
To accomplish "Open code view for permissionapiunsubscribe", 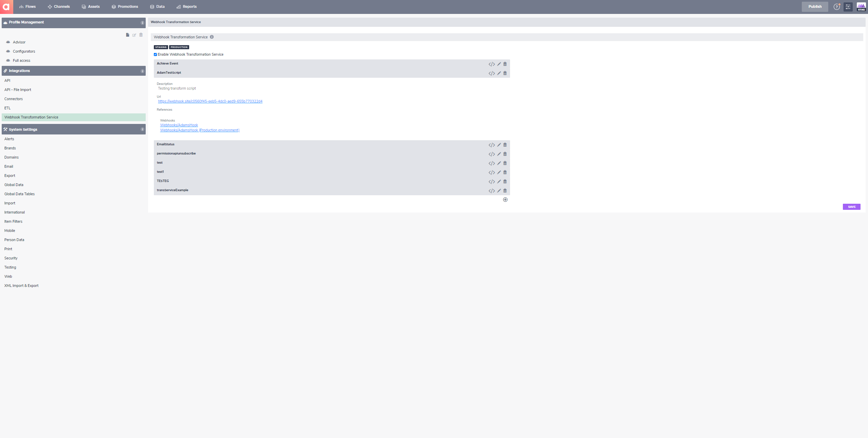I will (x=491, y=154).
